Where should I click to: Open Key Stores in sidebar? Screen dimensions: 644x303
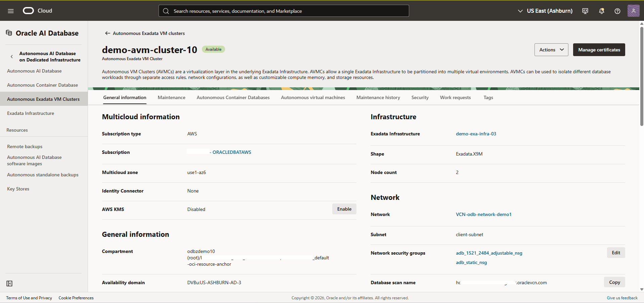click(x=18, y=189)
